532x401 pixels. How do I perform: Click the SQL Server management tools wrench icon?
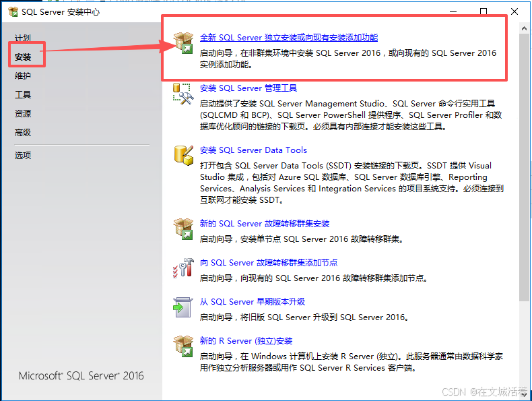183,94
